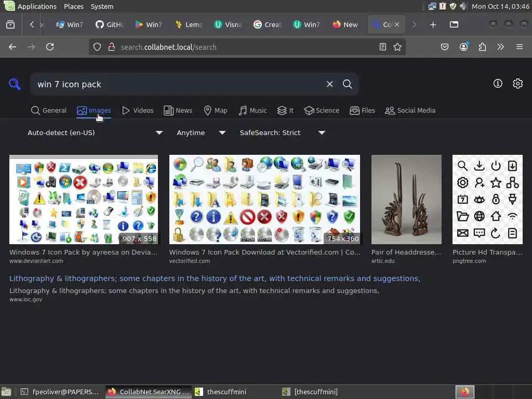Open the System menu
The height and width of the screenshot is (399, 532).
102,6
